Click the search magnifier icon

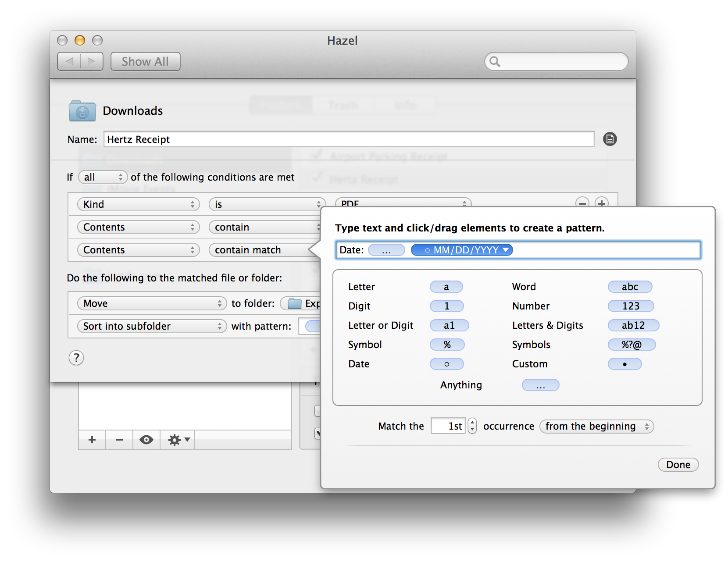click(x=495, y=61)
